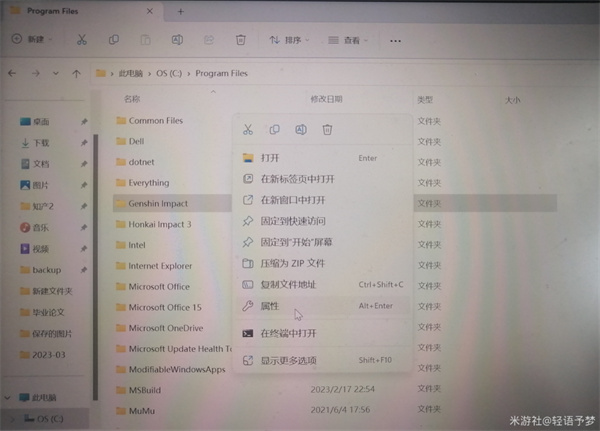The height and width of the screenshot is (431, 600).
Task: Choose 在新标签页中打开 in the context menu
Action: click(322, 179)
